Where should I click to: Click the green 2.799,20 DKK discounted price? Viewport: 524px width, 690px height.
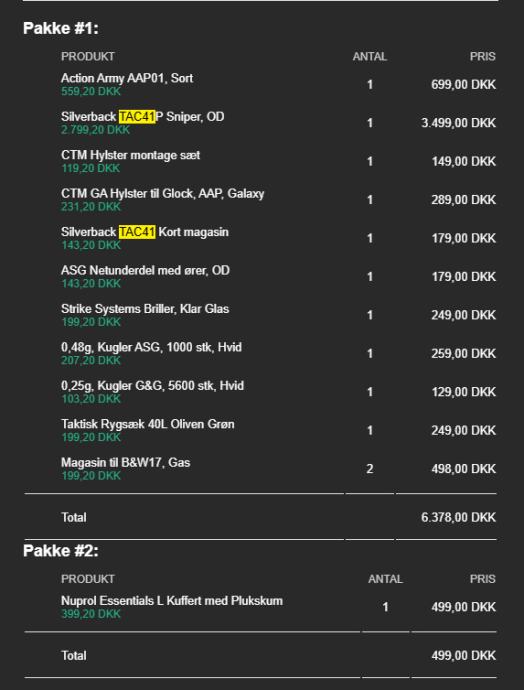pyautogui.click(x=95, y=130)
